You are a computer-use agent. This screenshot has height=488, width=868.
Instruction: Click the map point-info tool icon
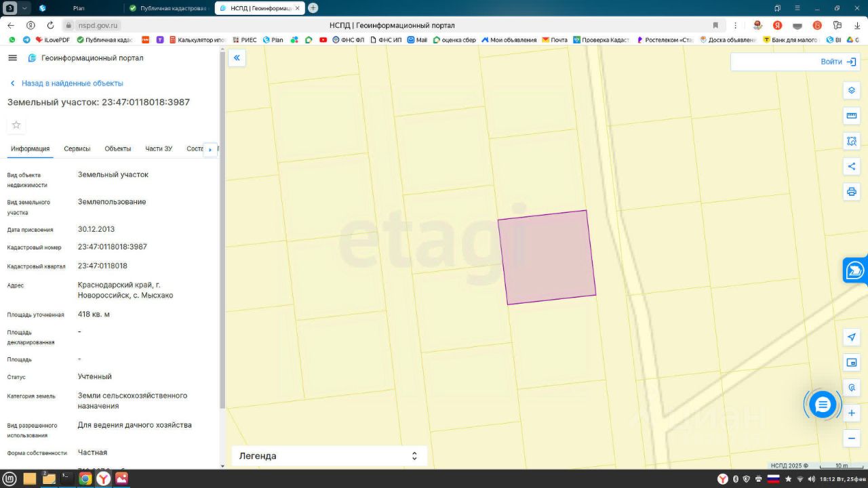click(x=852, y=388)
